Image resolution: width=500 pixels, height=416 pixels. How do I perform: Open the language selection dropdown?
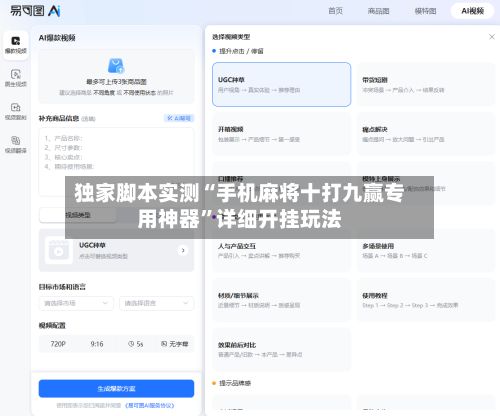point(156,303)
